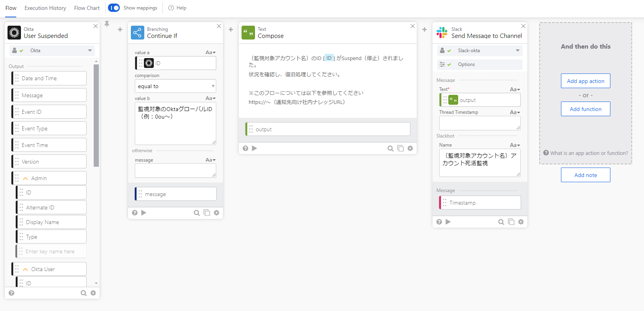
Task: Select the Timestamp output in Slack card
Action: pos(480,203)
